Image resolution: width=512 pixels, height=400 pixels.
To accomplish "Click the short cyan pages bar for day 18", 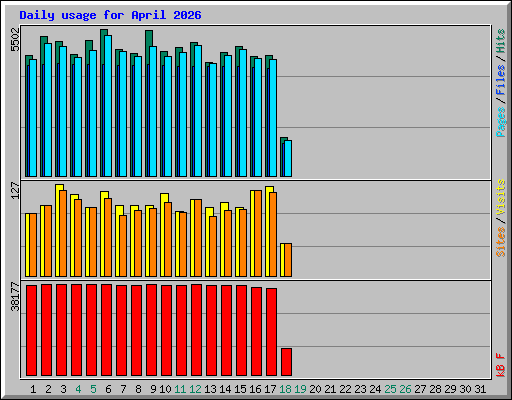I will 288,158.
